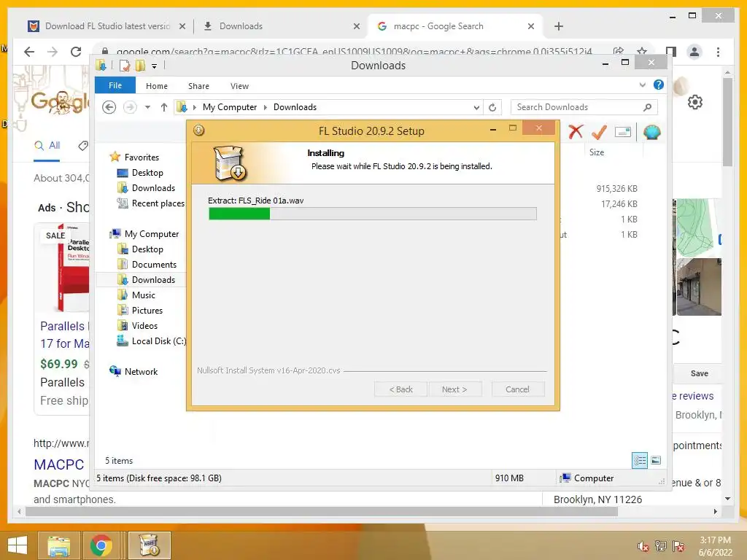This screenshot has height=560, width=747.
Task: Reload the Google search page
Action: click(76, 52)
